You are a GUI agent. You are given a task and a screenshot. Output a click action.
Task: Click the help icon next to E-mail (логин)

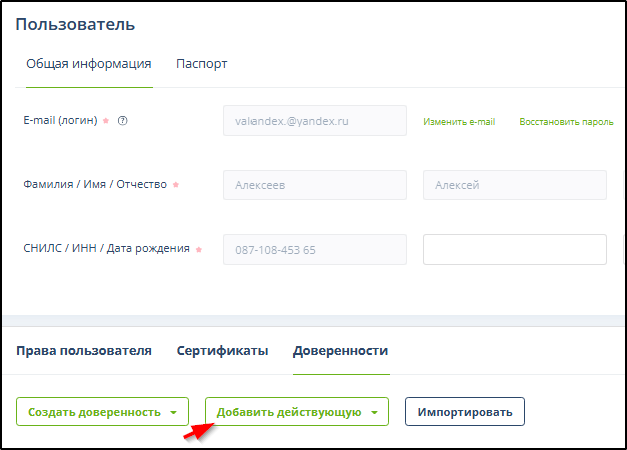point(123,121)
